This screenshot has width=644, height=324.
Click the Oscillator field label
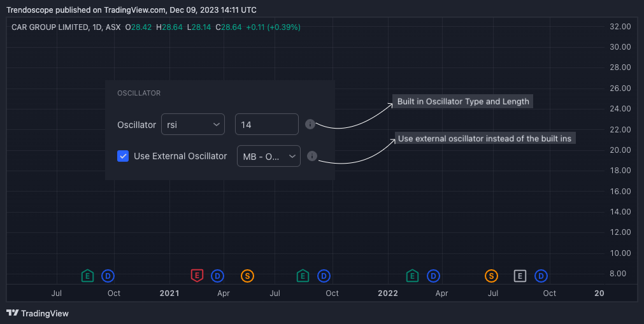(x=137, y=124)
